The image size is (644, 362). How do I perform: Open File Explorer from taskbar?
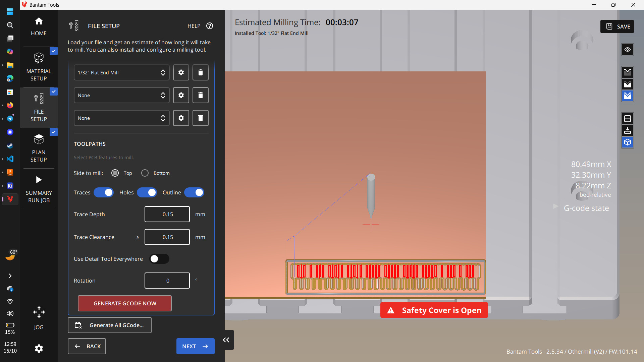tap(10, 65)
